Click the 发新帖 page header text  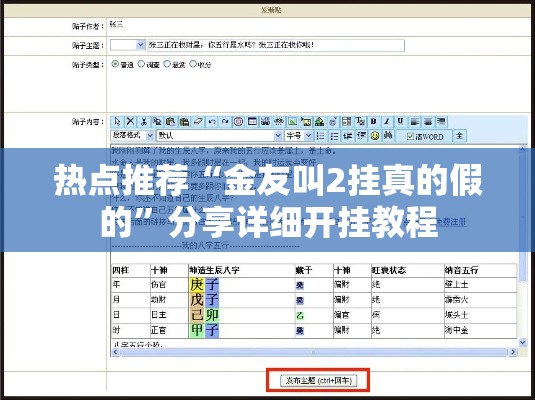(271, 10)
